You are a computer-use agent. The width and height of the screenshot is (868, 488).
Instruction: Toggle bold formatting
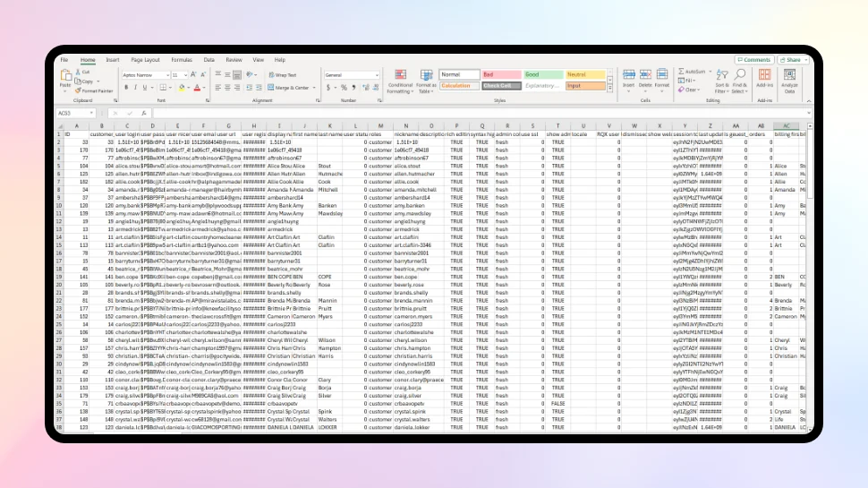(126, 88)
